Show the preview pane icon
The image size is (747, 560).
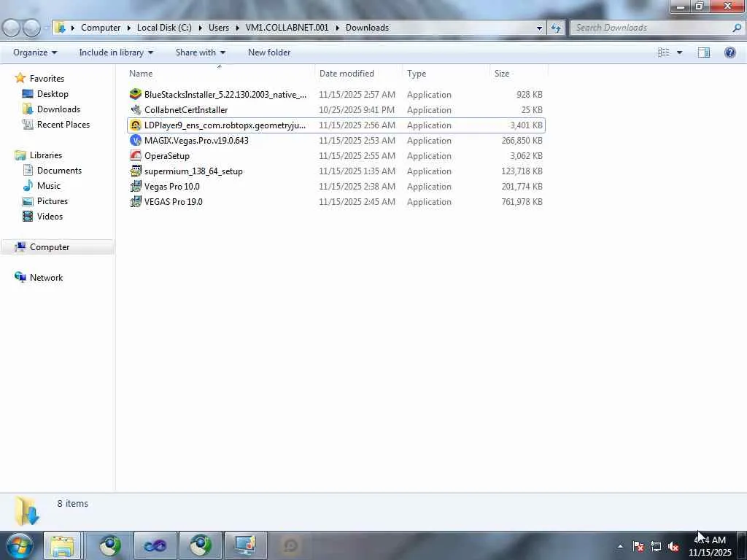[704, 52]
